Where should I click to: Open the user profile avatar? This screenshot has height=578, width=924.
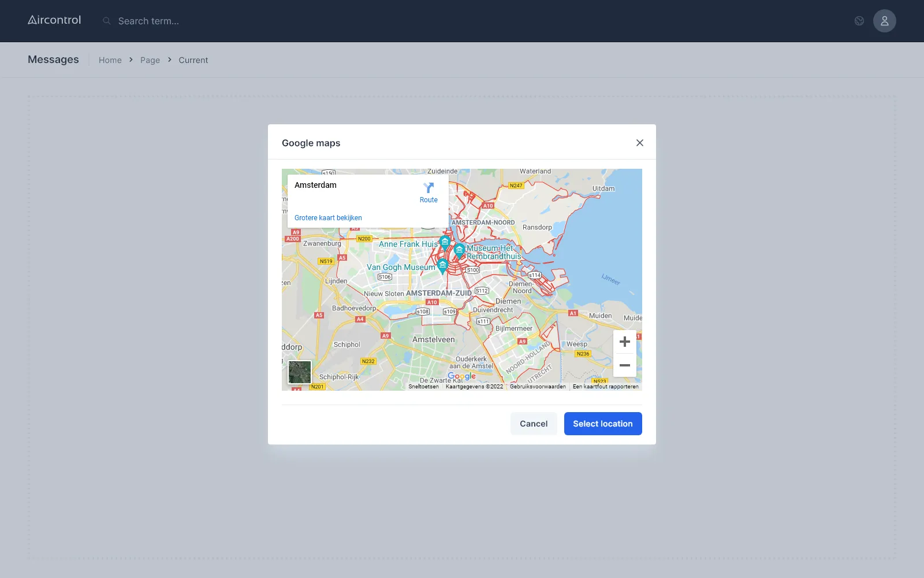(x=884, y=21)
